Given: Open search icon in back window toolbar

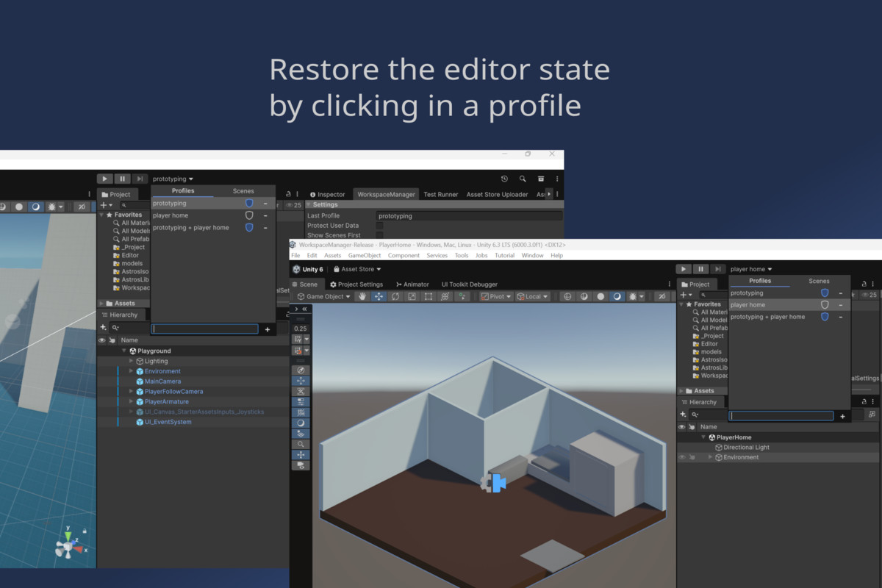Looking at the screenshot, I should coord(523,179).
